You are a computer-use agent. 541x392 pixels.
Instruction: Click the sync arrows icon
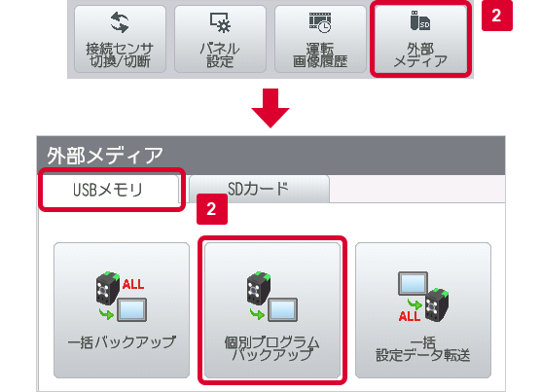pos(120,22)
